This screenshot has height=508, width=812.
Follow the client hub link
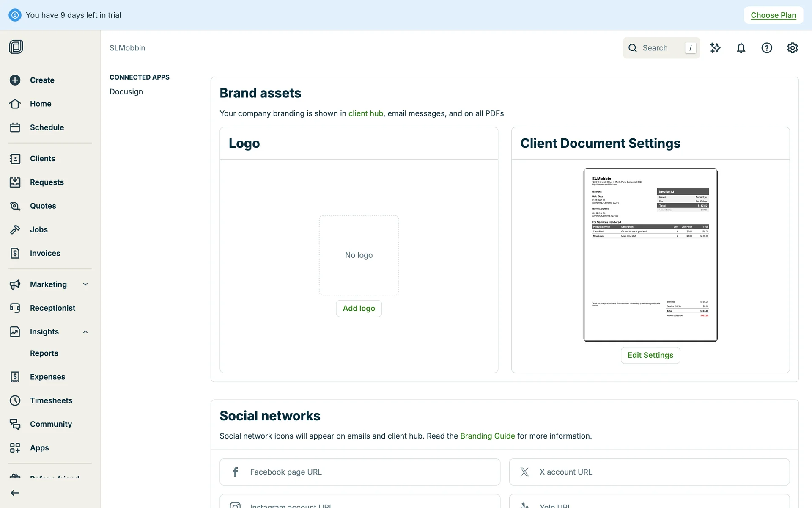point(365,113)
